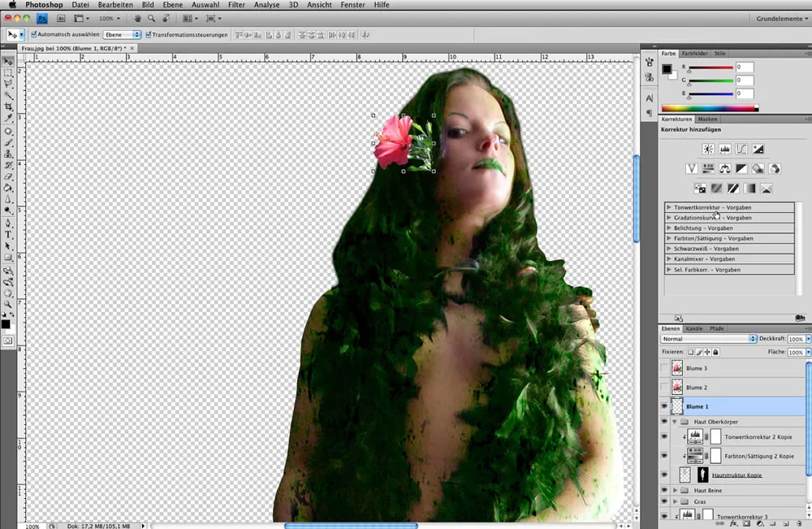The width and height of the screenshot is (812, 529).
Task: Enable the Automatisch auswählen checkbox
Action: tap(33, 34)
